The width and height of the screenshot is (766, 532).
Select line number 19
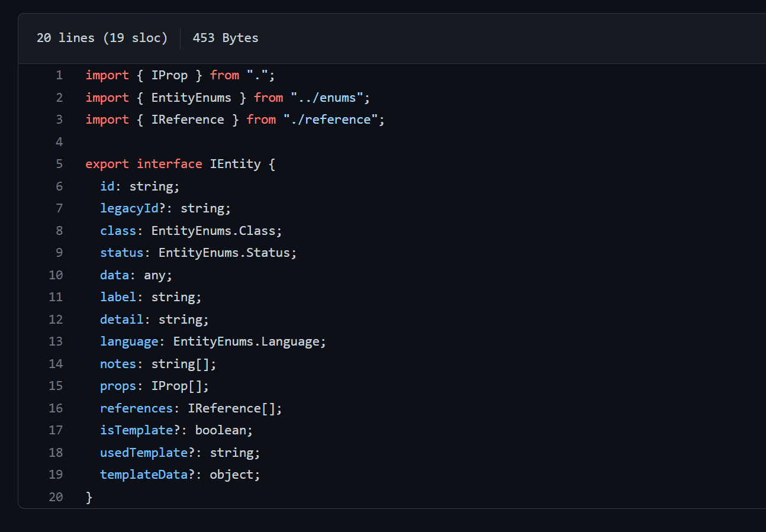[56, 475]
